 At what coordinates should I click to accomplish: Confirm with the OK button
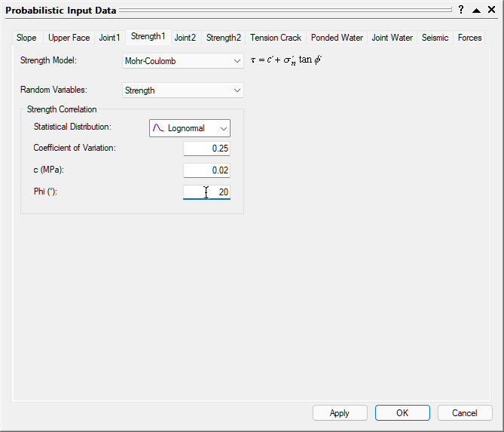point(402,412)
